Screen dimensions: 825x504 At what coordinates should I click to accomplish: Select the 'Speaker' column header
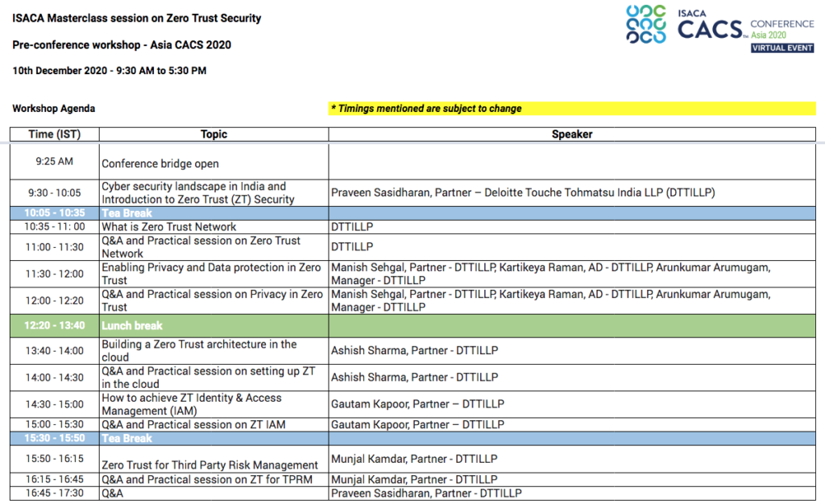click(x=572, y=134)
